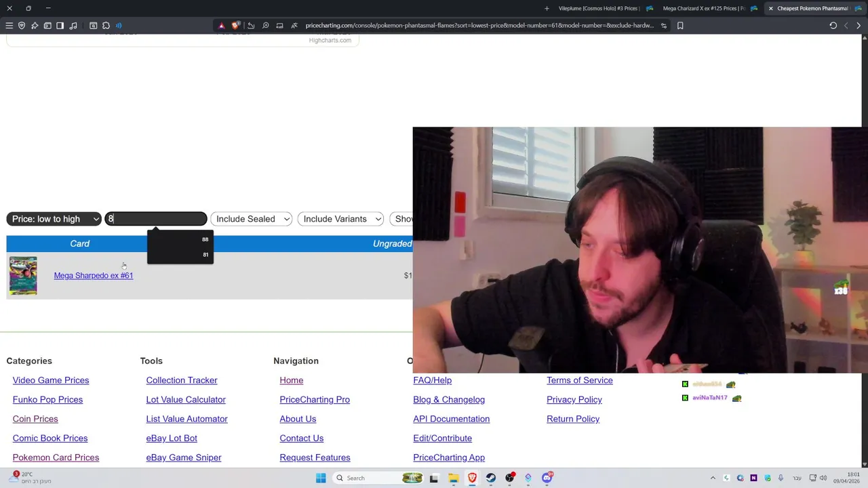Click the blue audio-wave icon in toolbar
The image size is (868, 488).
tap(119, 26)
